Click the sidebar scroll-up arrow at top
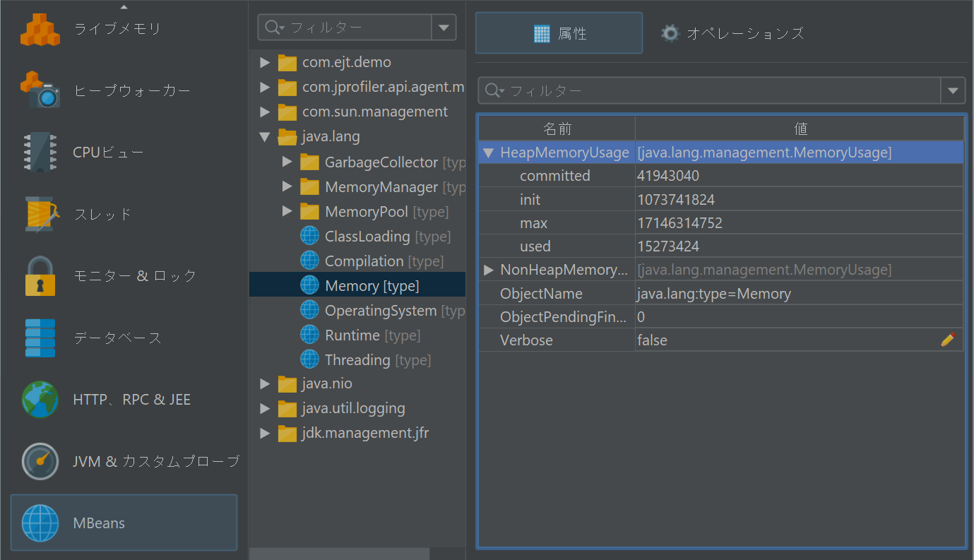Viewport: 974px width, 560px height. (124, 6)
